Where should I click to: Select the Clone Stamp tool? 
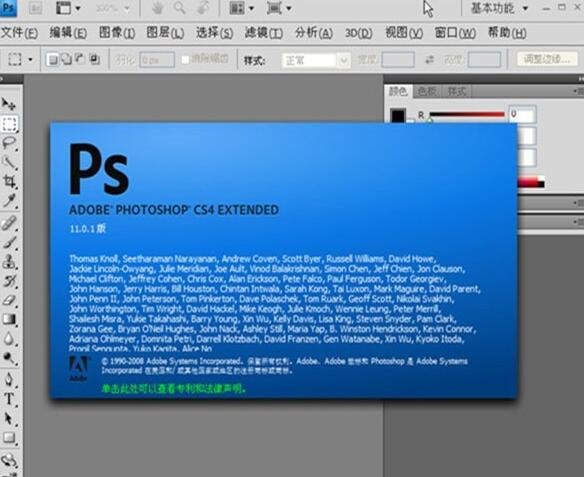click(x=9, y=262)
